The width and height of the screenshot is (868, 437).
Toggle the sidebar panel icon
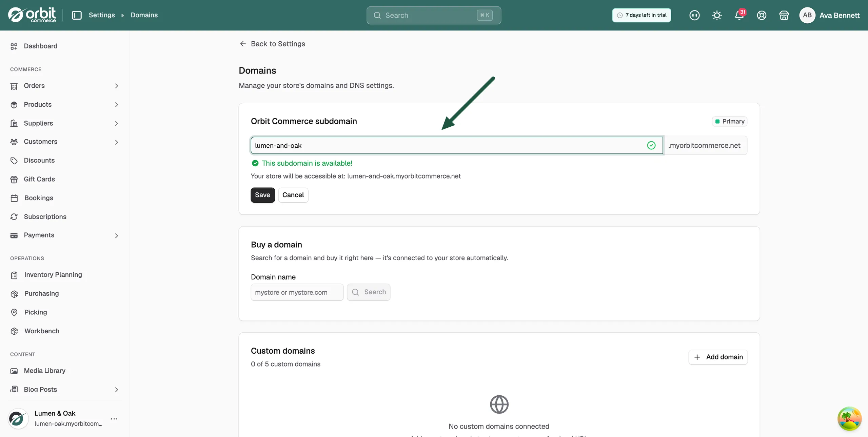point(77,15)
